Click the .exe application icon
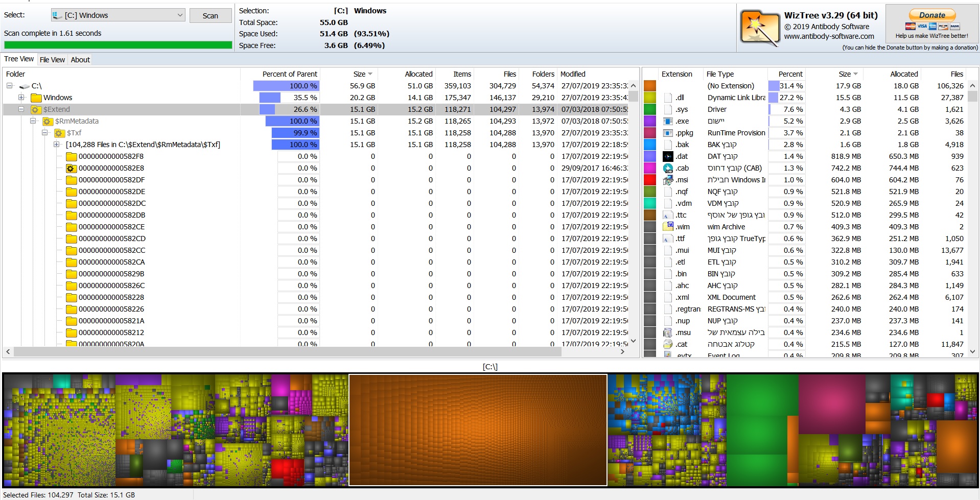 tap(668, 121)
